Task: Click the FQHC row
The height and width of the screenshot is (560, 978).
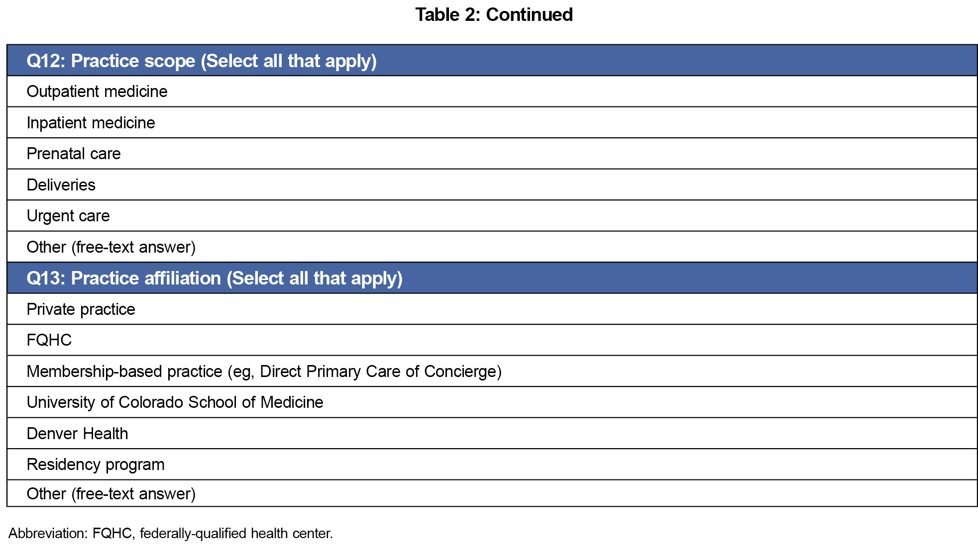Action: point(49,340)
